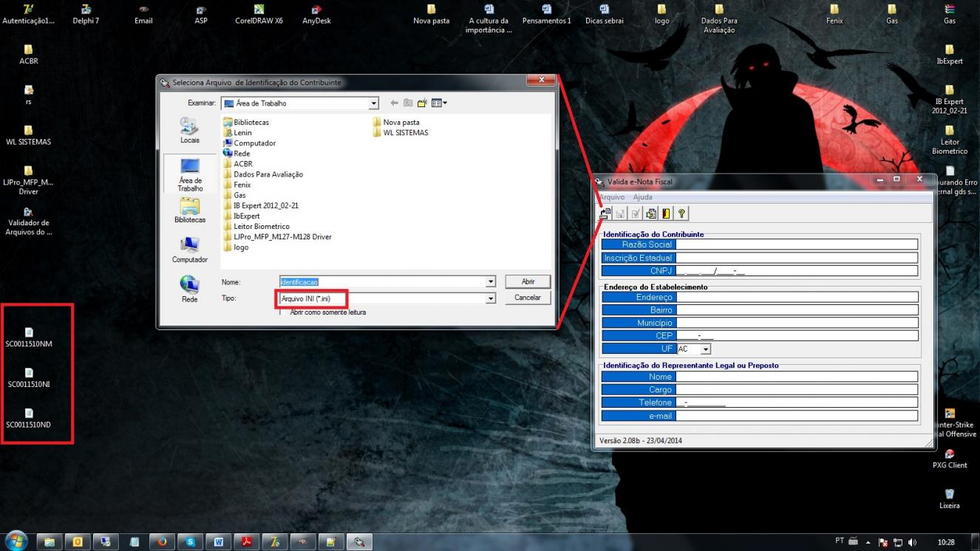Image resolution: width=980 pixels, height=551 pixels.
Task: Click the CEP input field
Action: pos(797,335)
